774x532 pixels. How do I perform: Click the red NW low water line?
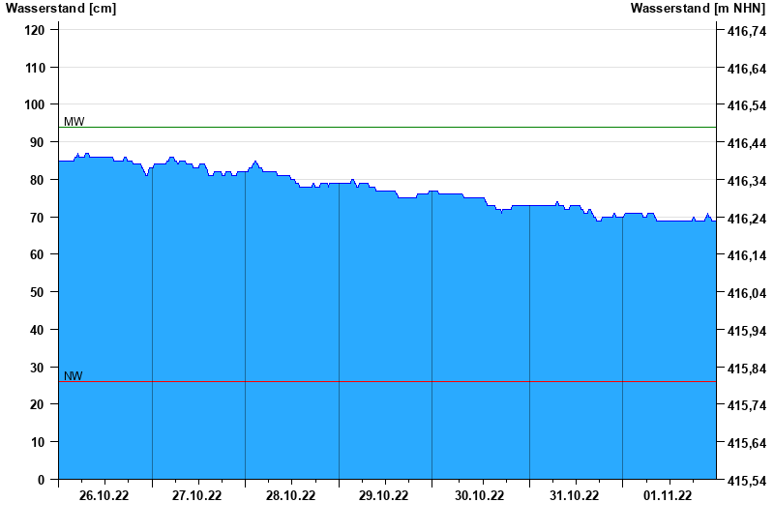[x=387, y=381]
